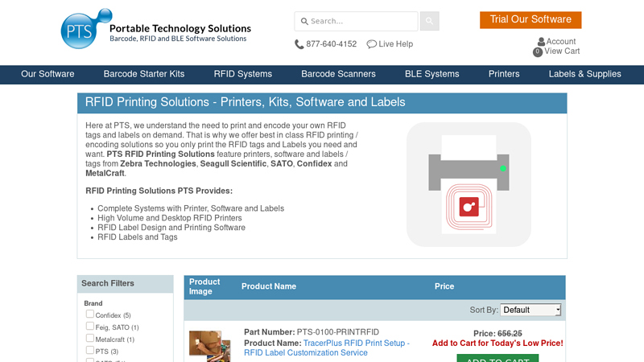
Task: Click the RFID Printing Solutions page heading
Action: click(246, 102)
